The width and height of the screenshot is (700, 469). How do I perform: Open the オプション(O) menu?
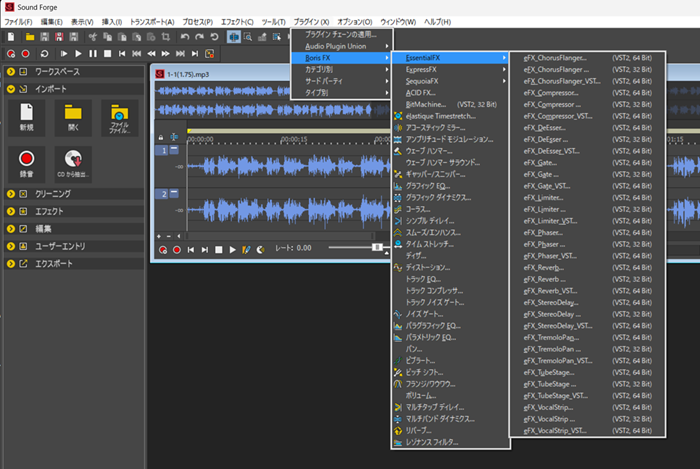click(354, 22)
